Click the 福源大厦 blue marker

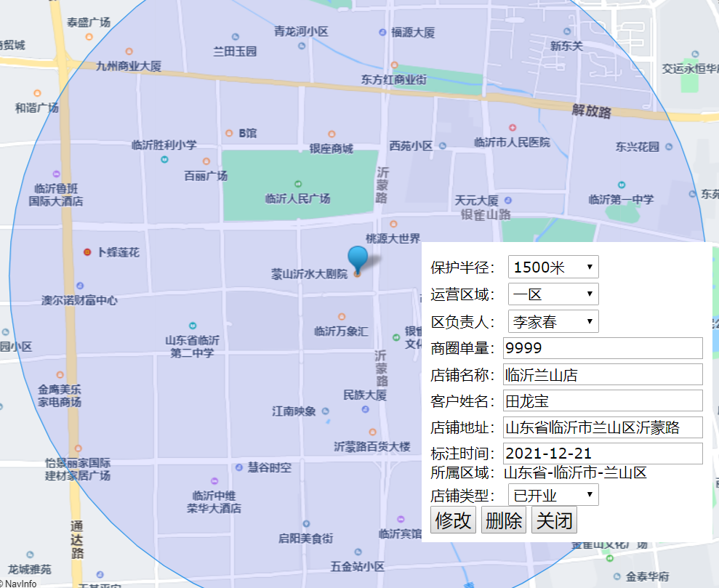(x=382, y=32)
